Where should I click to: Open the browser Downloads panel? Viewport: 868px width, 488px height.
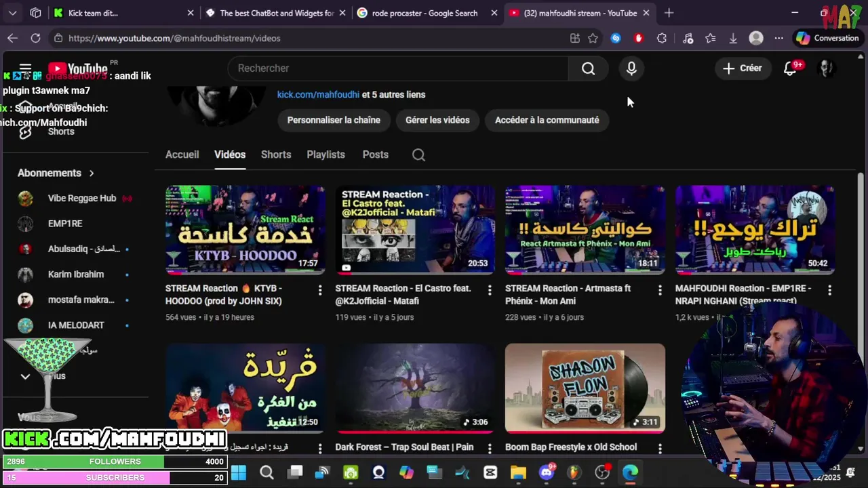coord(733,38)
